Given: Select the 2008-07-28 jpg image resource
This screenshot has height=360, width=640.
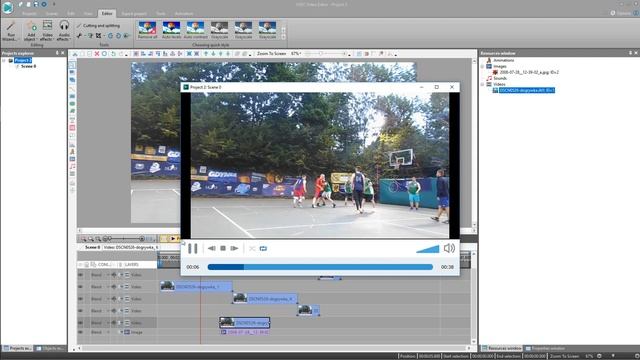Looking at the screenshot, I should pos(529,72).
